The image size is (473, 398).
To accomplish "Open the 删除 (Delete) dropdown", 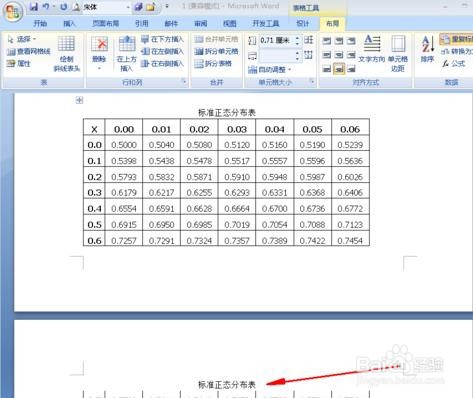I will [x=99, y=54].
